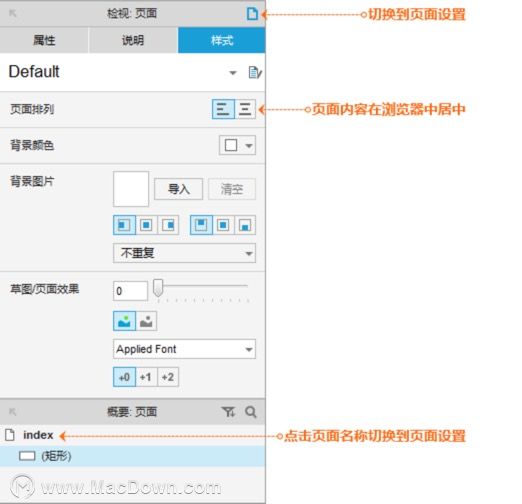522x504 pixels.
Task: Set page alignment to left
Action: click(x=223, y=109)
